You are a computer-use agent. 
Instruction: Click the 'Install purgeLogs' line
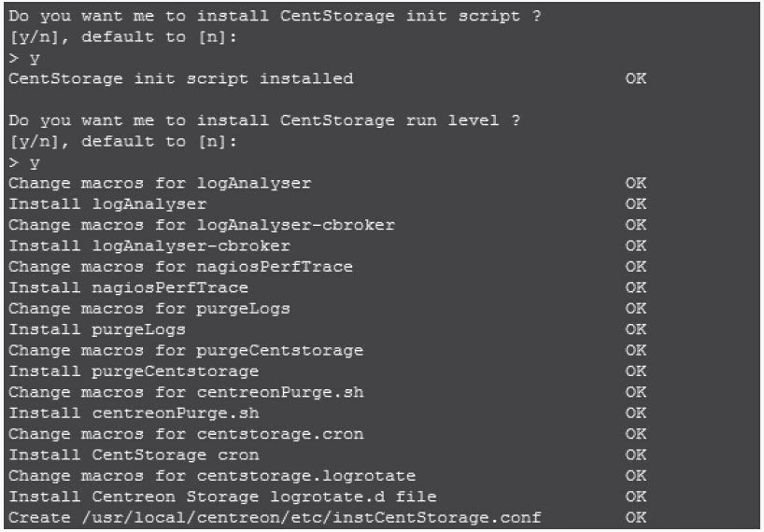click(x=97, y=329)
